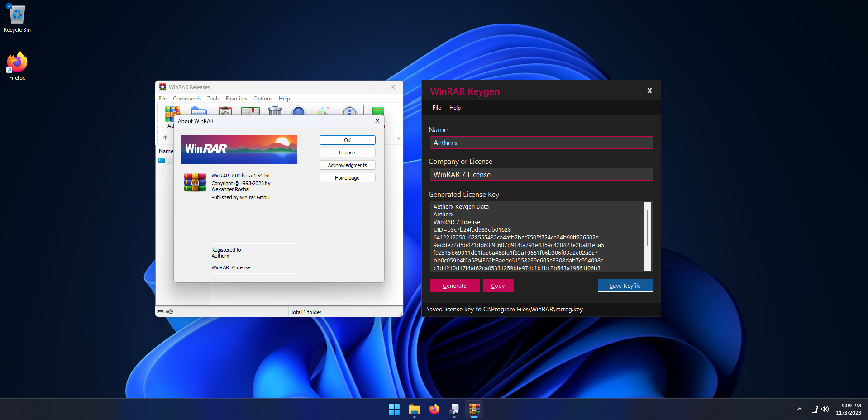Open the Help menu in WinRAR Releases
Screen dimensions: 868x420
[x=284, y=99]
